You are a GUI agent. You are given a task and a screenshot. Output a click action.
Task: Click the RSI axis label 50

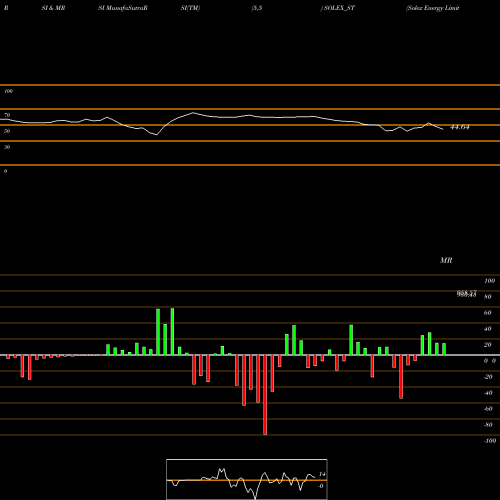click(7, 131)
